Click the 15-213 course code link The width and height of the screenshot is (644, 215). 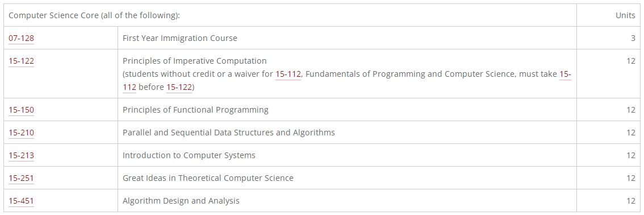22,155
